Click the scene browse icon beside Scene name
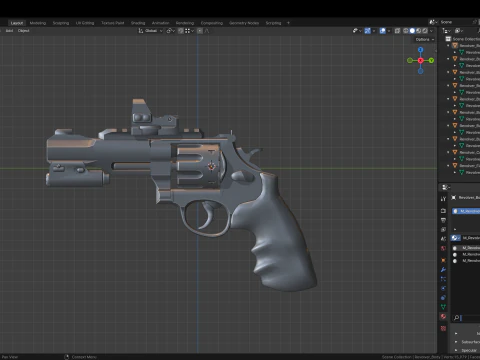 point(433,22)
